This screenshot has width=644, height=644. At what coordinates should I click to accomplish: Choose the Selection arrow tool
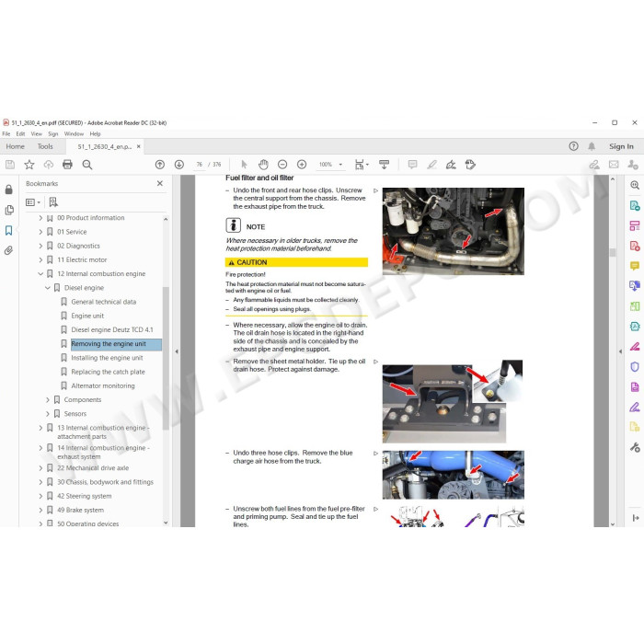pyautogui.click(x=245, y=165)
